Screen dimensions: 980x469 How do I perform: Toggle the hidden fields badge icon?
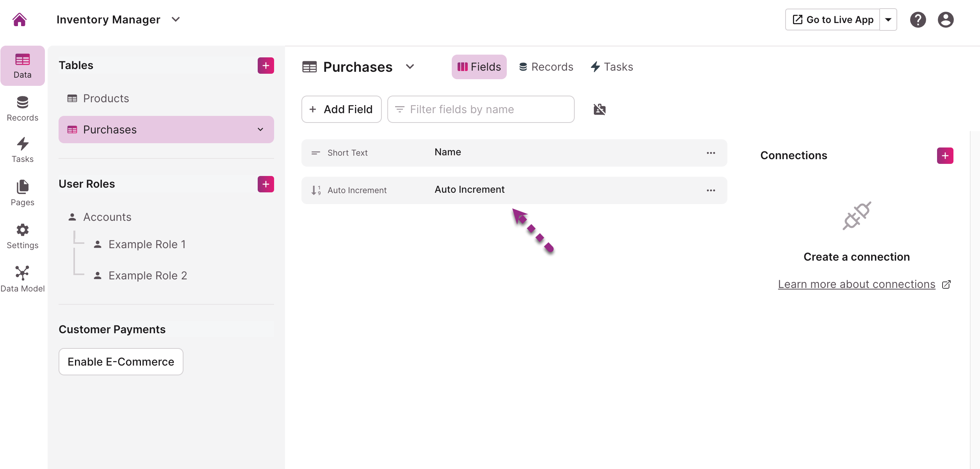[600, 109]
